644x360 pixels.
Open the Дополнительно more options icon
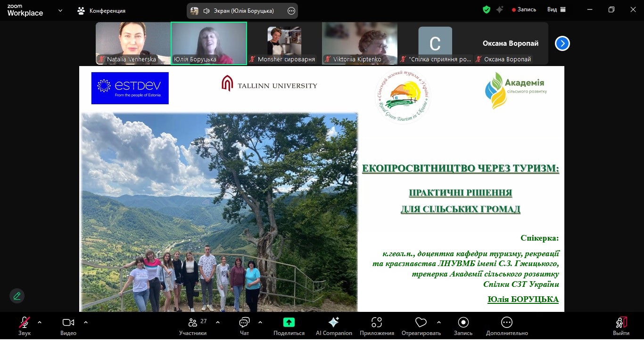pyautogui.click(x=507, y=322)
